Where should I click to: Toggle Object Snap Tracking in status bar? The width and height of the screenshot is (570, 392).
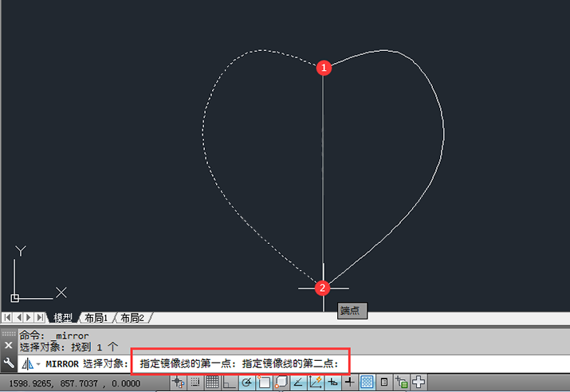click(x=298, y=382)
